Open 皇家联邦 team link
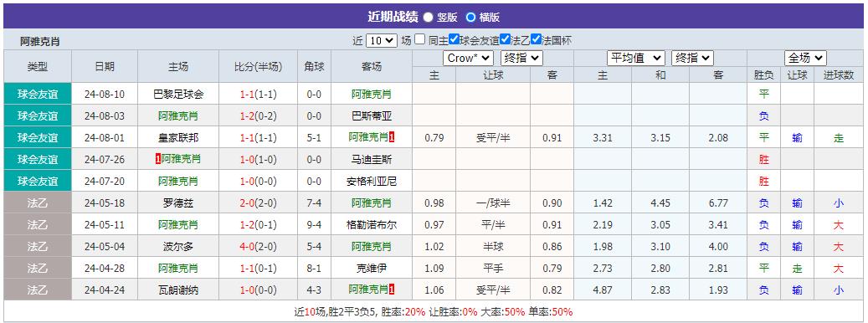Screen dimensions: 868x323 (178, 138)
